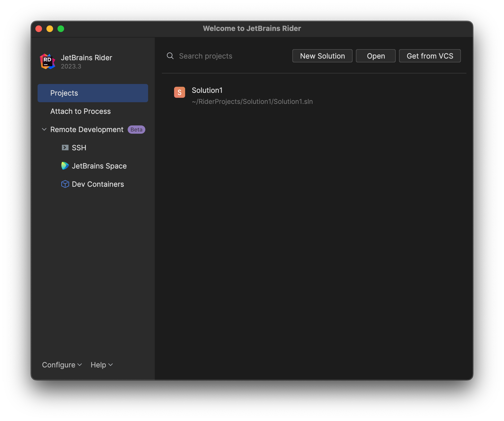
Task: Maximize window with green button
Action: pyautogui.click(x=61, y=29)
